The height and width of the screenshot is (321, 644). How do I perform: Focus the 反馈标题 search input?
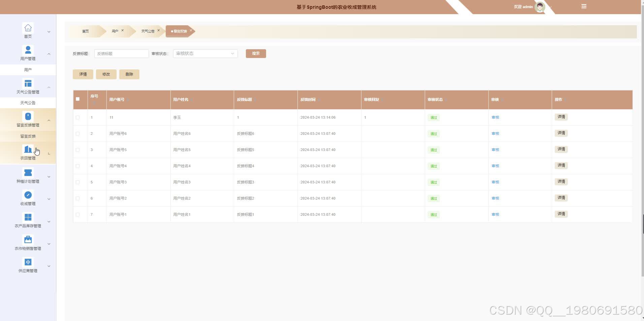(x=121, y=54)
